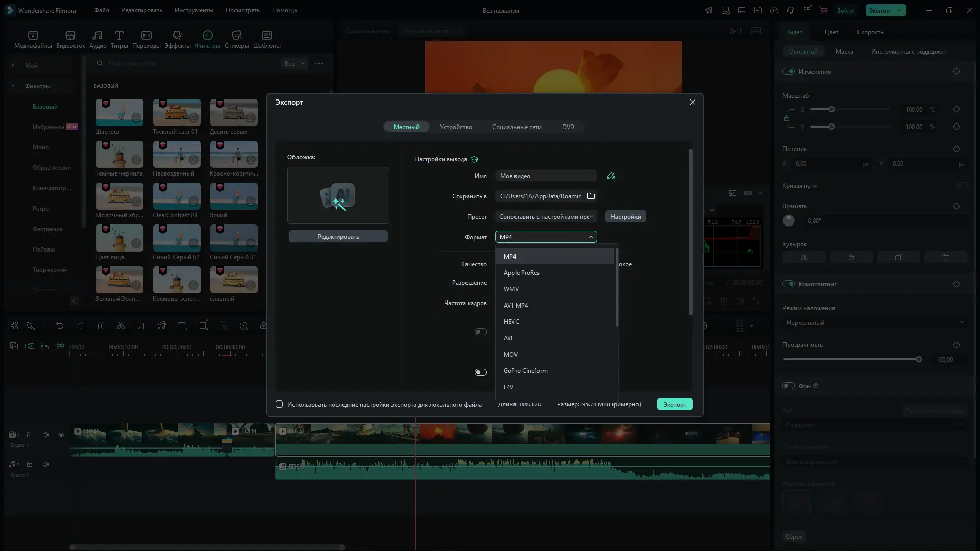Switch to the Social networks export tab

click(517, 127)
